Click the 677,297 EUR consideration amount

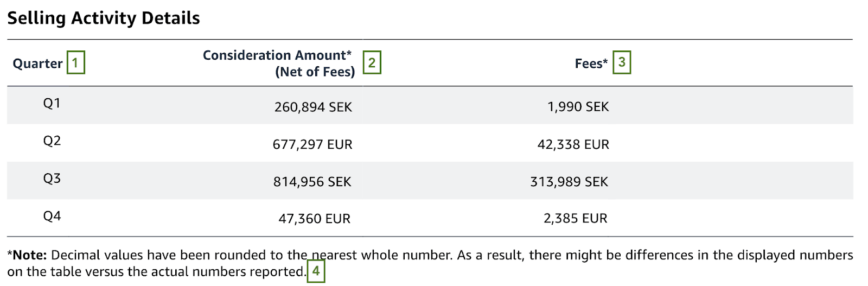click(x=312, y=144)
